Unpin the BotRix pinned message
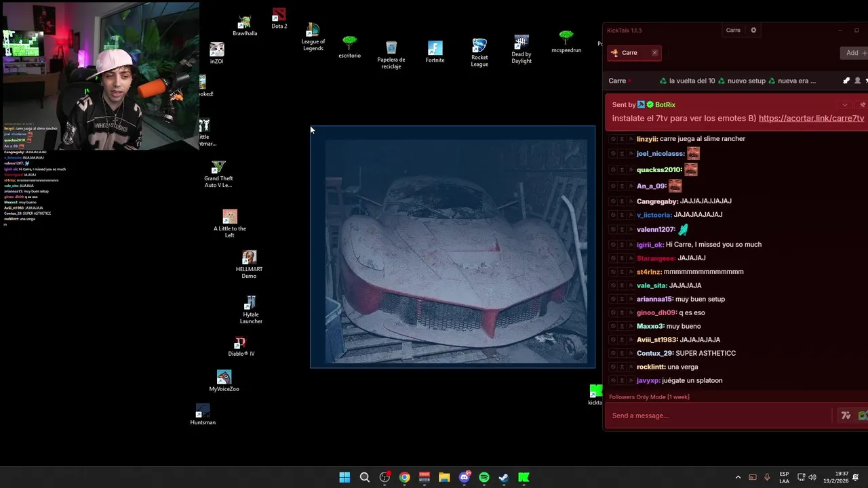Viewport: 868px width, 488px height. click(x=863, y=105)
